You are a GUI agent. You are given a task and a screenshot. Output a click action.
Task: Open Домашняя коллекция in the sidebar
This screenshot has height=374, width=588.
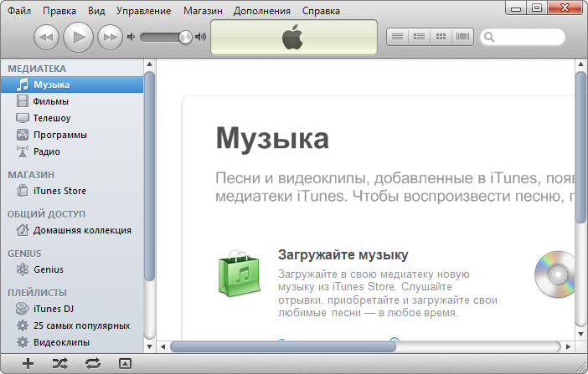[x=72, y=230]
